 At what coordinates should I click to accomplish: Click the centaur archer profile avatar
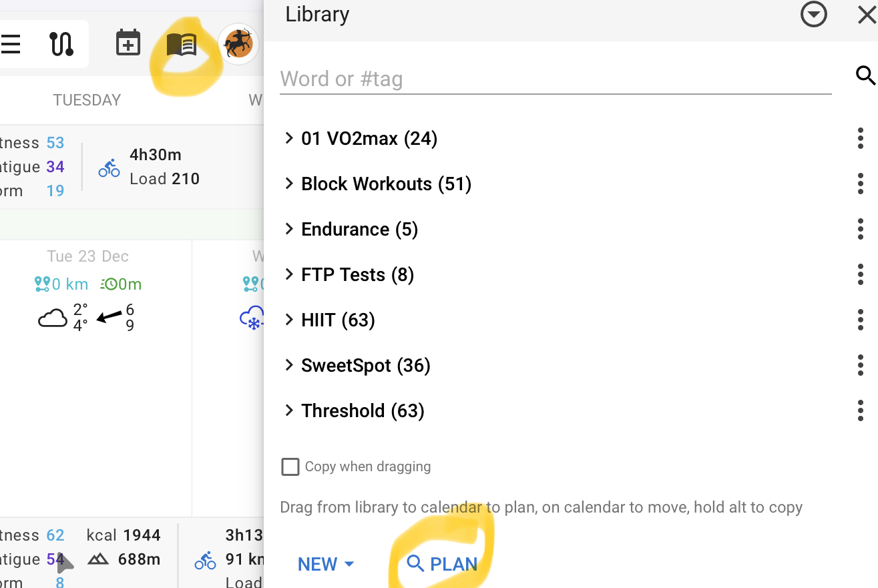click(238, 45)
